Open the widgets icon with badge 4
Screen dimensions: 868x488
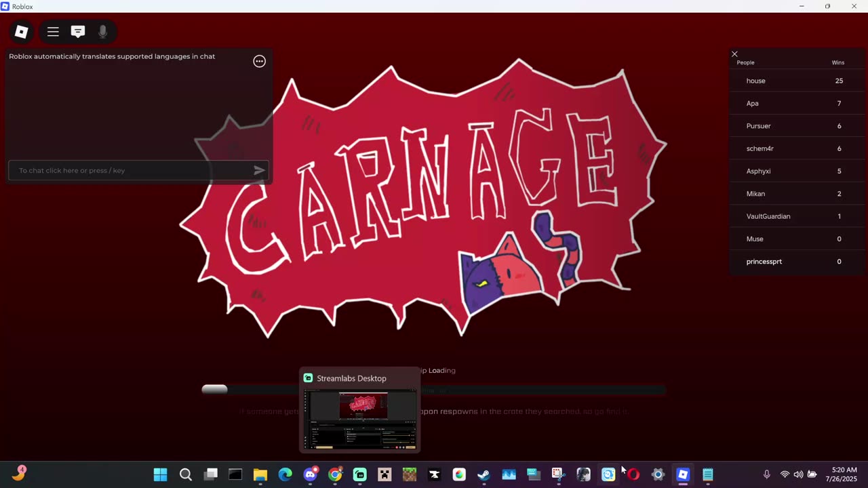coord(18,473)
